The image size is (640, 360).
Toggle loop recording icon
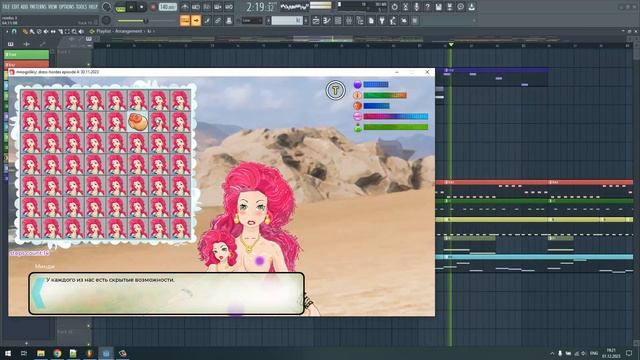[229, 7]
